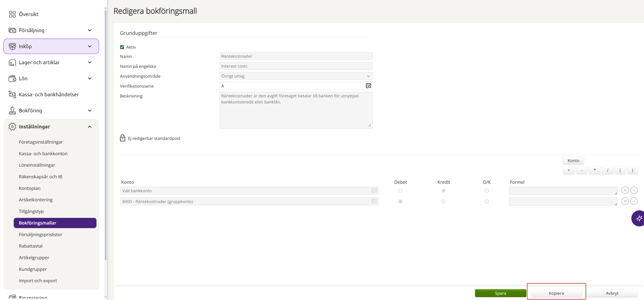Click the account lookup icon for Valt bankkonto
Image resolution: width=644 pixels, height=300 pixels.
[374, 191]
